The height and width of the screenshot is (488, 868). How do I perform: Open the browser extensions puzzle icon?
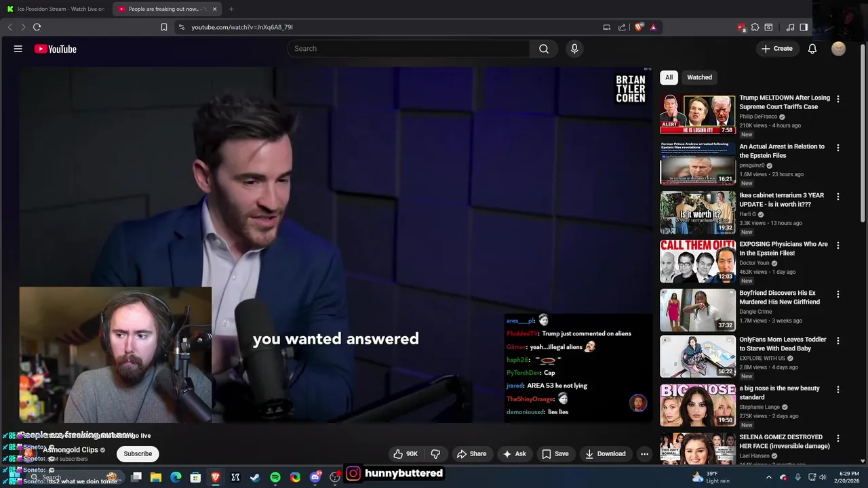point(755,27)
